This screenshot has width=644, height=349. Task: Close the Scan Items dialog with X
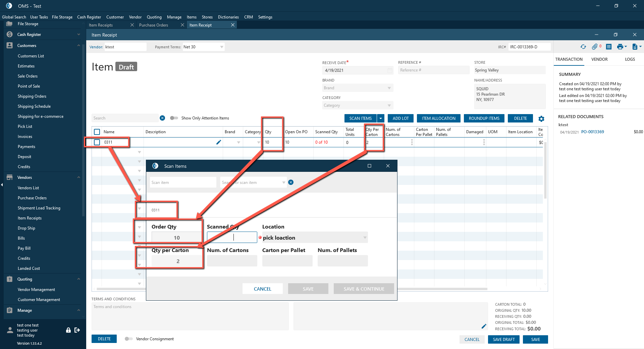pyautogui.click(x=388, y=166)
